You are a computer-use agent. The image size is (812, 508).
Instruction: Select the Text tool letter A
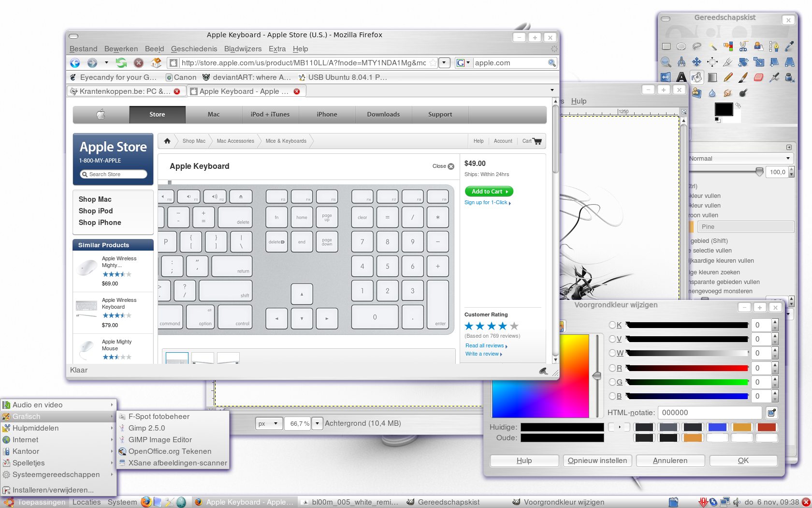pyautogui.click(x=681, y=77)
